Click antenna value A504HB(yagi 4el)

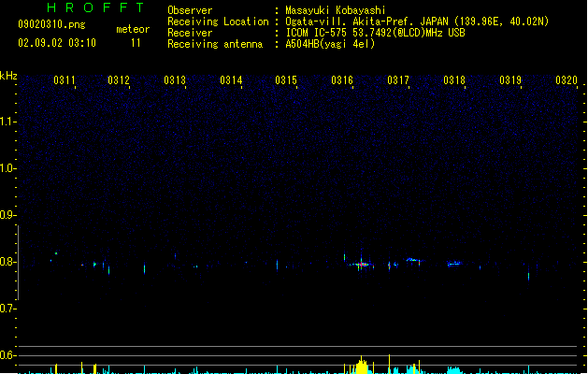pyautogui.click(x=330, y=44)
